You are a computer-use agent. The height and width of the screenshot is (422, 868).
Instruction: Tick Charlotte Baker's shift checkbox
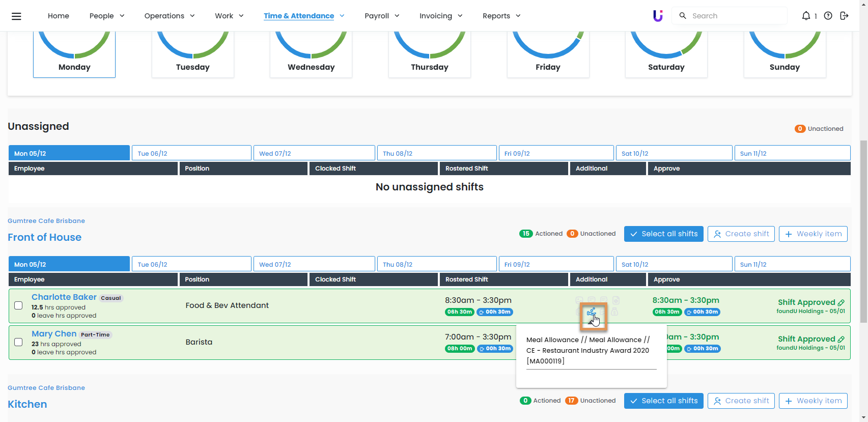pos(18,305)
